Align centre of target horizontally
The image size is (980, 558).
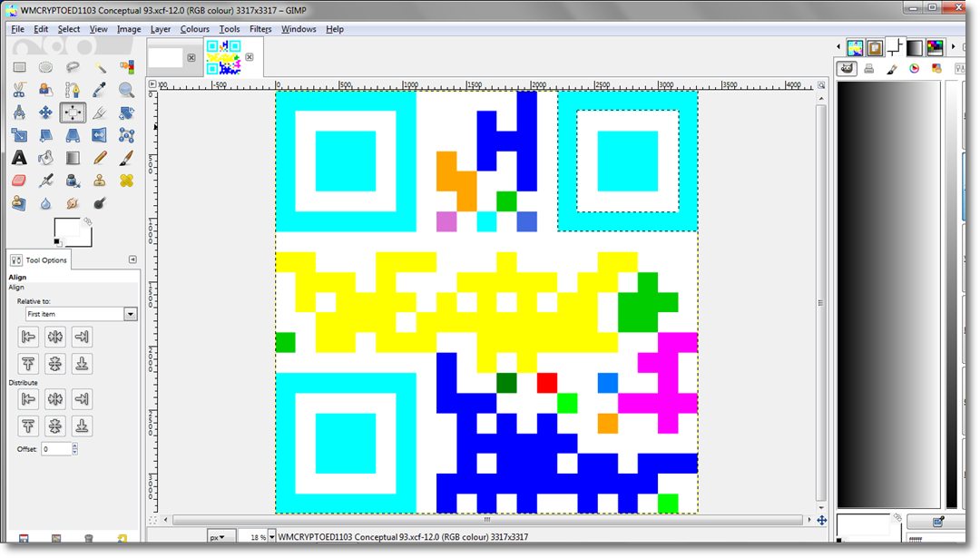[55, 338]
